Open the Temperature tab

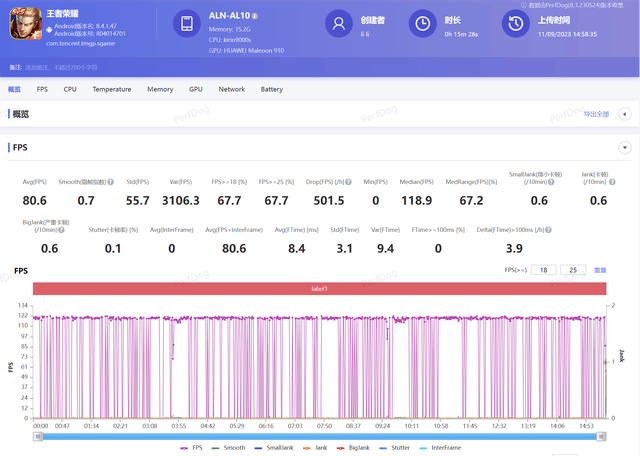pos(112,89)
